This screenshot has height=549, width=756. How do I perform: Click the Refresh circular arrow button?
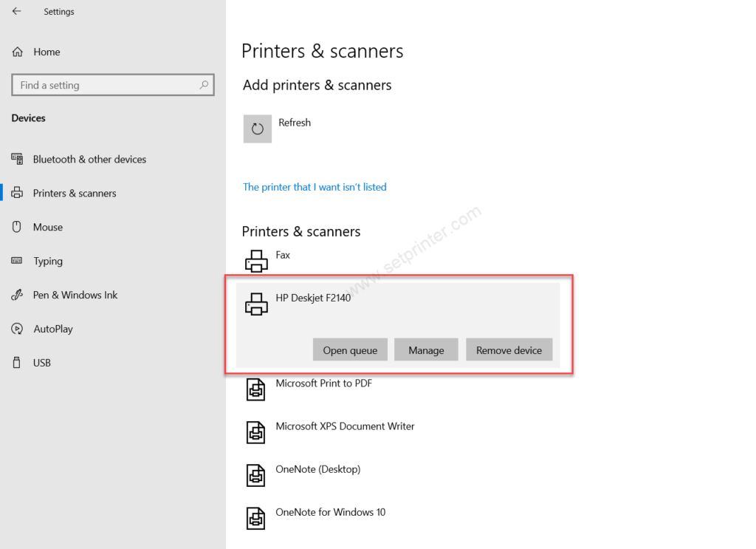258,129
